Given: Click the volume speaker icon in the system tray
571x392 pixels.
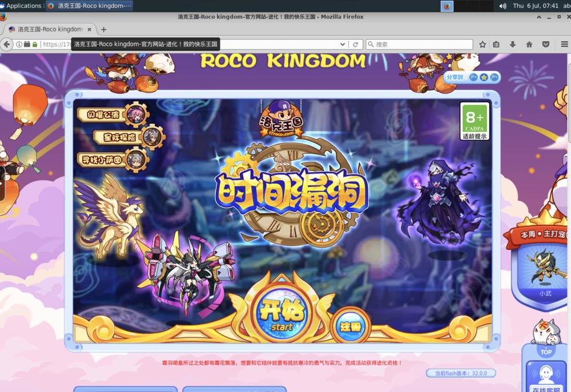Looking at the screenshot, I should tap(503, 6).
